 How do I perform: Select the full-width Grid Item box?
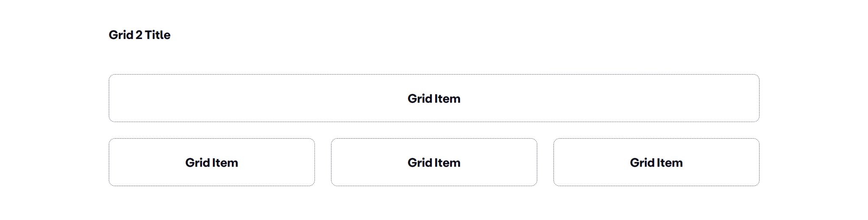254,98
